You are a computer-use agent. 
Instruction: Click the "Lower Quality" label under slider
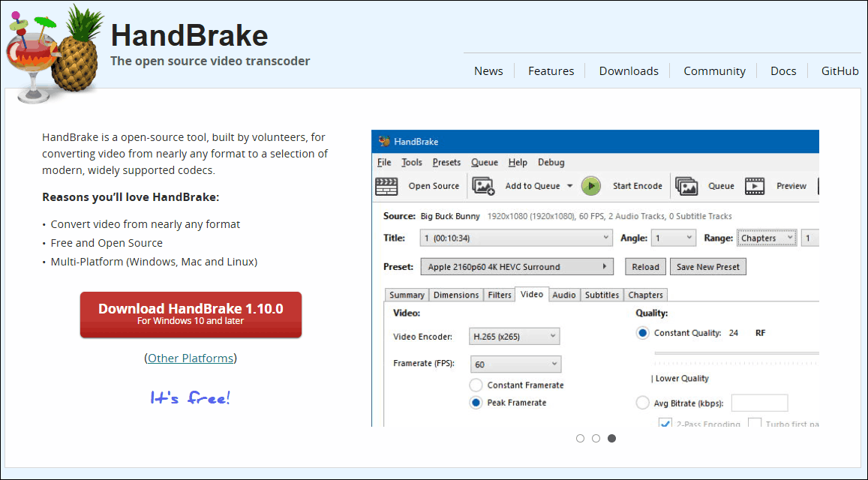tap(682, 378)
